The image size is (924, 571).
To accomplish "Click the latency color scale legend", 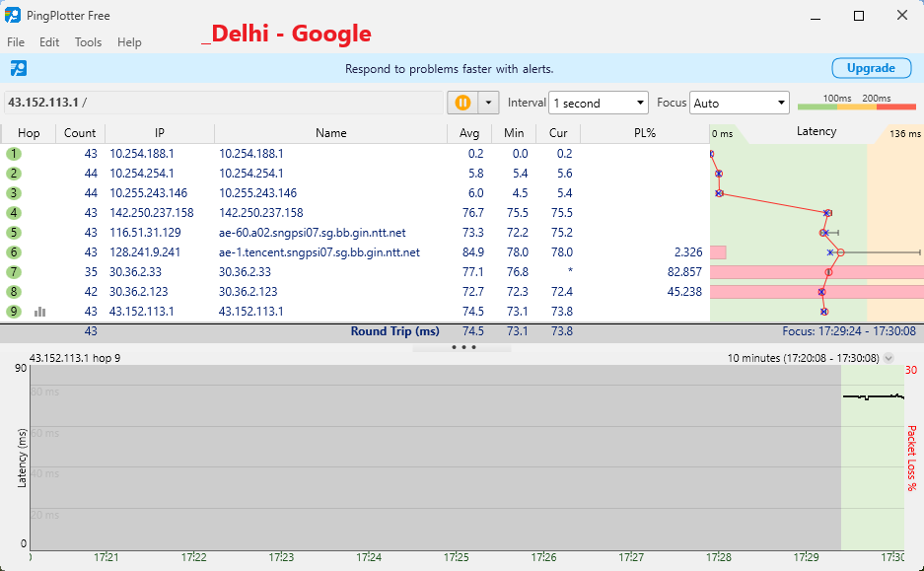I will pos(857,103).
